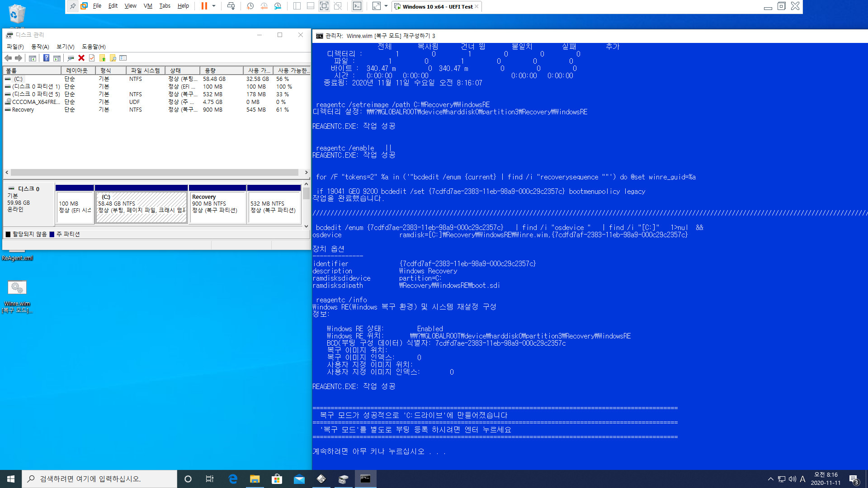
Task: Pause the VM with the orange pause icon
Action: point(204,6)
